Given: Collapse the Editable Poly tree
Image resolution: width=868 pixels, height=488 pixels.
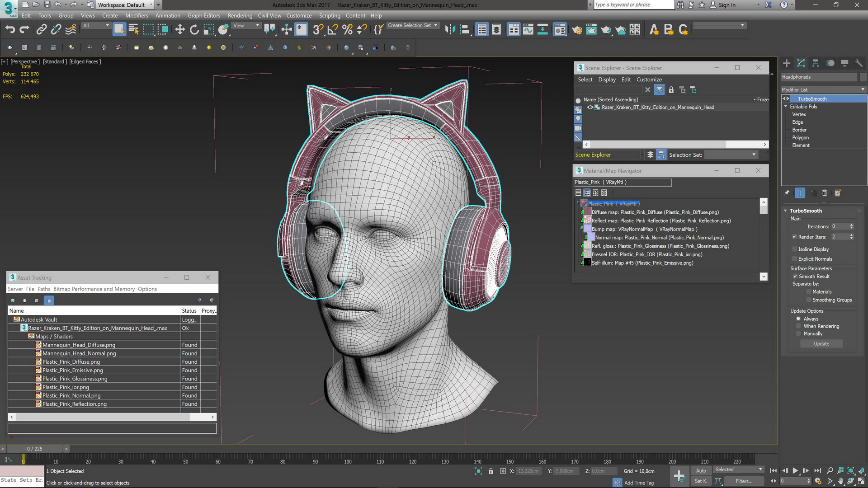Looking at the screenshot, I should coord(786,107).
